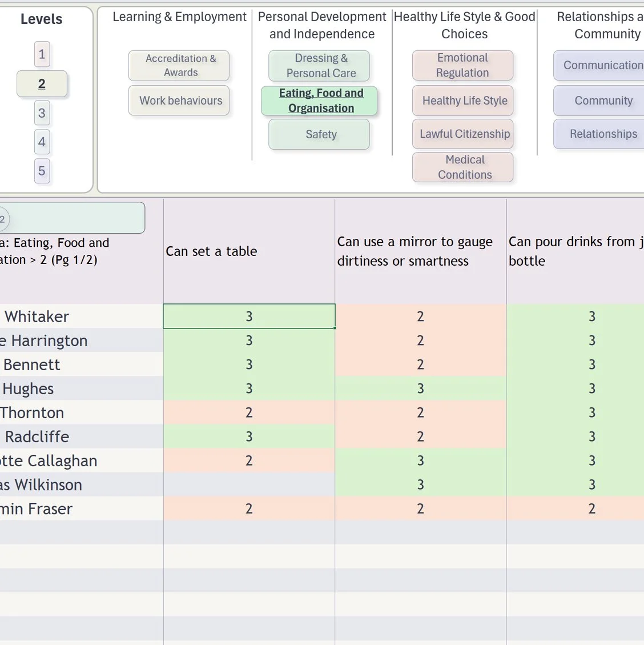Open Medical Conditions area
The image size is (644, 645).
(x=463, y=167)
